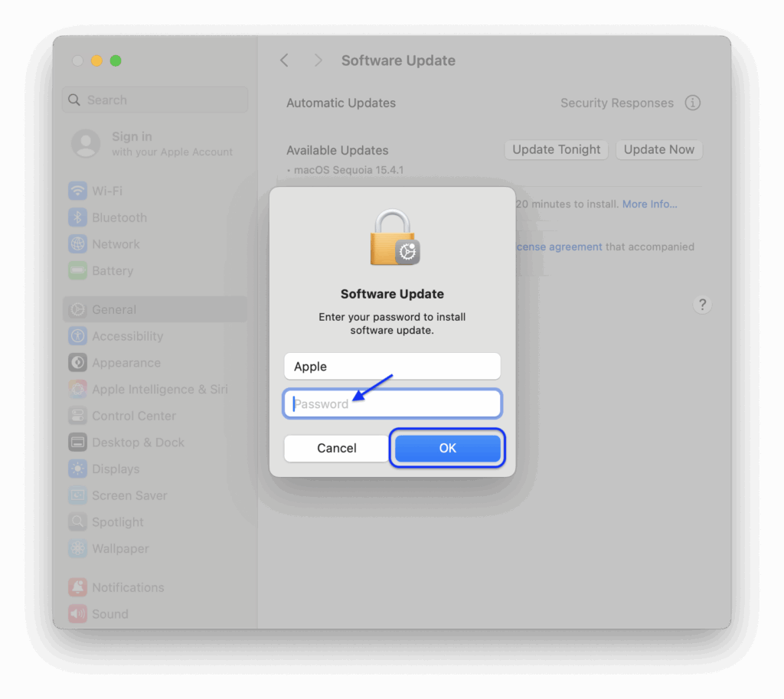Click the Spotlight magnifier icon
This screenshot has width=784, height=699.
(x=77, y=521)
